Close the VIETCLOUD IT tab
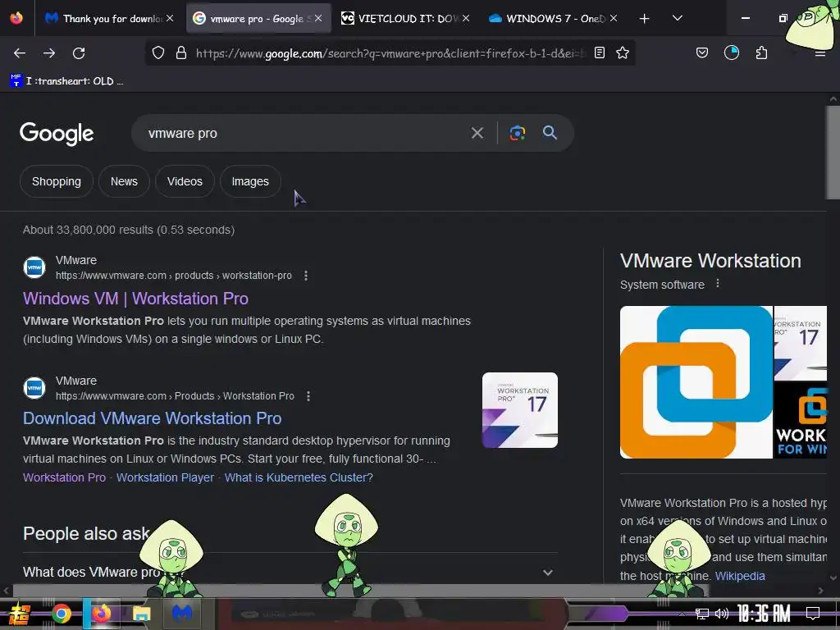Viewport: 840px width, 630px height. click(x=466, y=18)
